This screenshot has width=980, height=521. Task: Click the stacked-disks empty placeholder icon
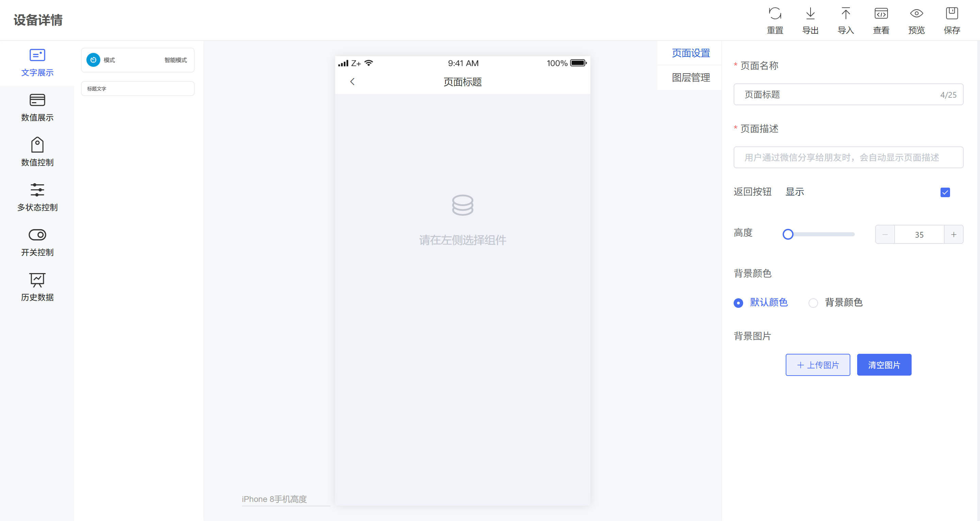point(463,205)
